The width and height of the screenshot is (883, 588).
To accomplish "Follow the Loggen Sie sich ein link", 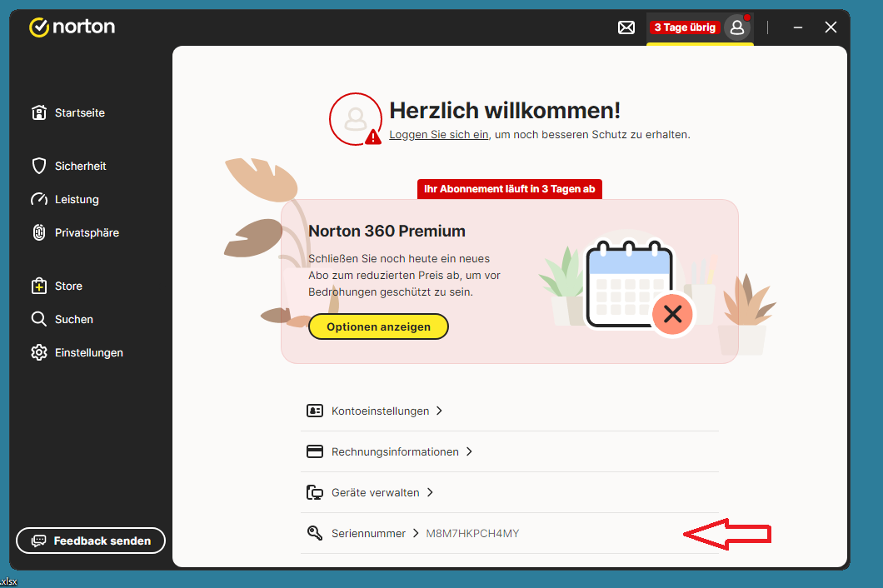I will tap(438, 134).
